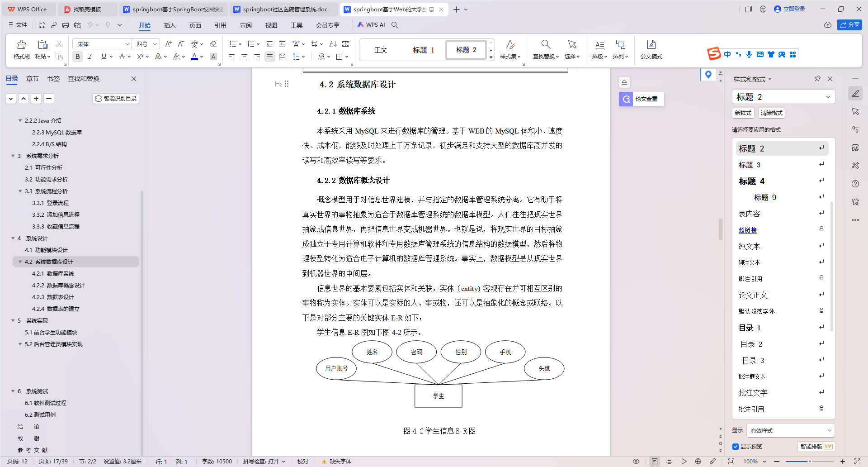The height and width of the screenshot is (467, 868).
Task: Click the undo arrow icon
Action: pyautogui.click(x=90, y=25)
